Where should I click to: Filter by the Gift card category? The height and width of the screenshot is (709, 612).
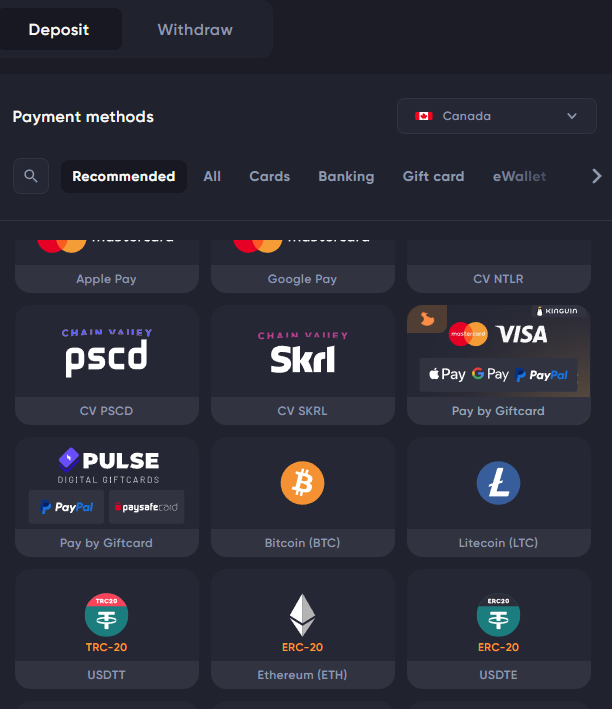click(433, 176)
